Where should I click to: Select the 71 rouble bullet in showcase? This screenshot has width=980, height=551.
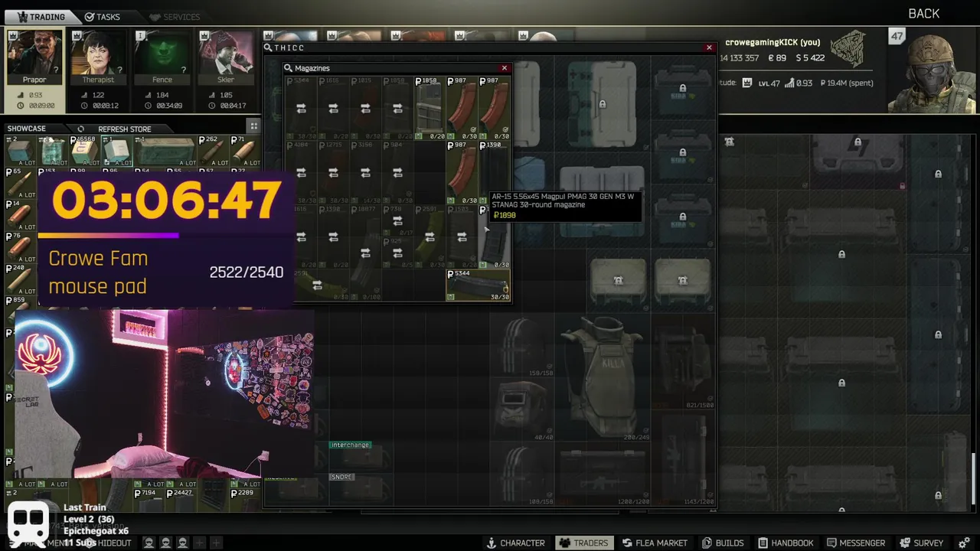pos(245,151)
